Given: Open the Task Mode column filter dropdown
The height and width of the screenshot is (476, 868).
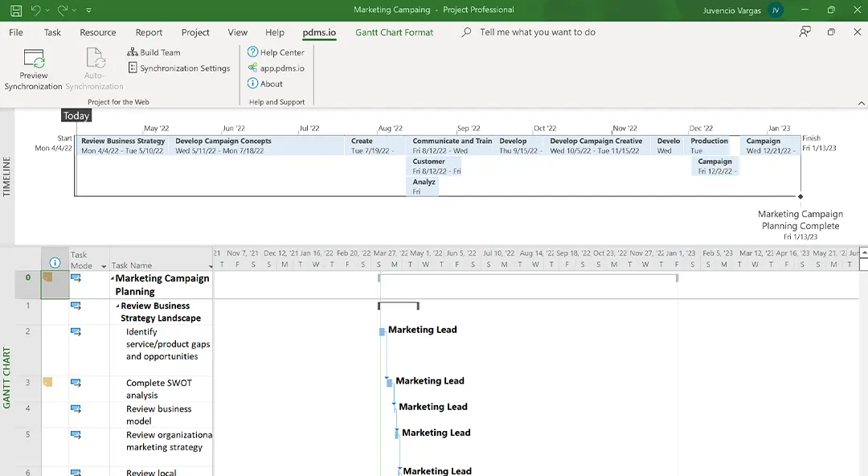Looking at the screenshot, I should pos(104,266).
